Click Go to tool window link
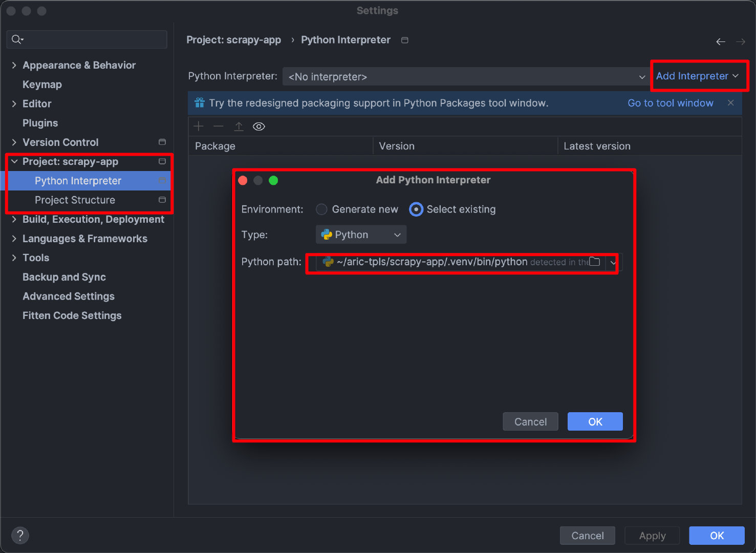Screen dimensions: 756x553 click(671, 103)
